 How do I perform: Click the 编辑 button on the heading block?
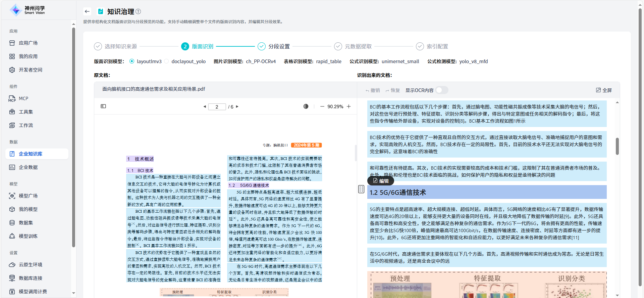coord(381,181)
